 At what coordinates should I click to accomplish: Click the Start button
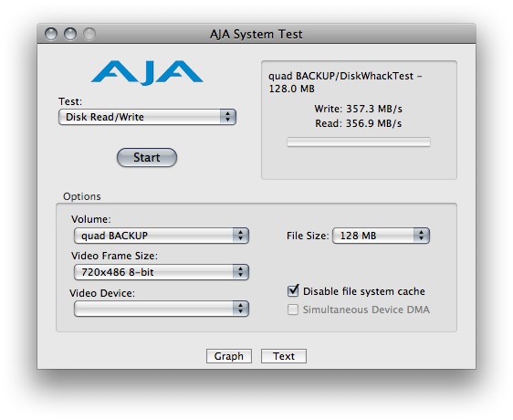(147, 157)
